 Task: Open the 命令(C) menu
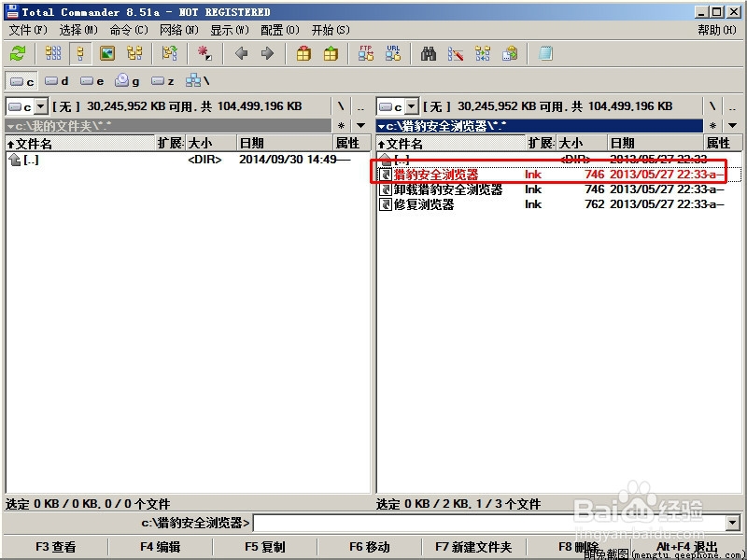click(x=129, y=30)
